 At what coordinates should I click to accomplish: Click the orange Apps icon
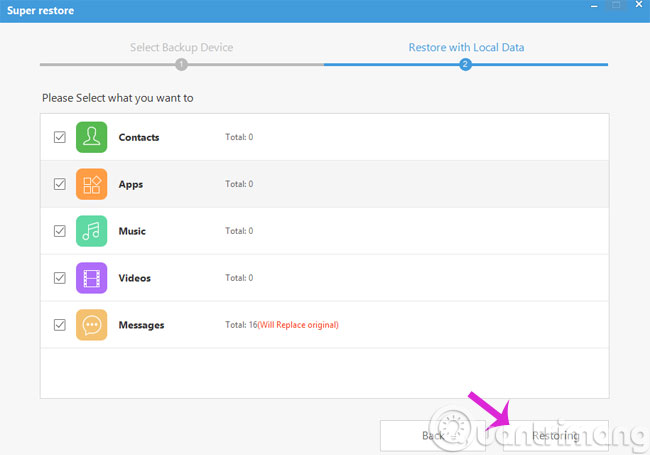point(92,184)
